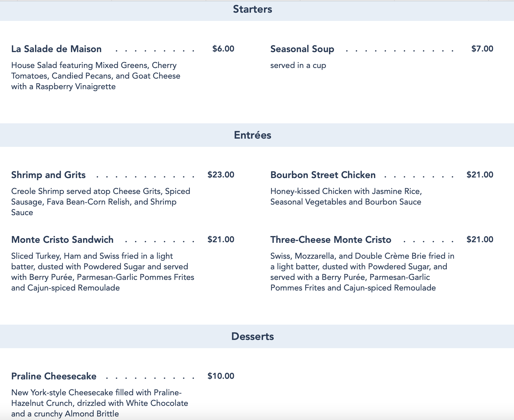Click the Bourbon Street Chicken item name
The height and width of the screenshot is (420, 514).
pyautogui.click(x=323, y=175)
